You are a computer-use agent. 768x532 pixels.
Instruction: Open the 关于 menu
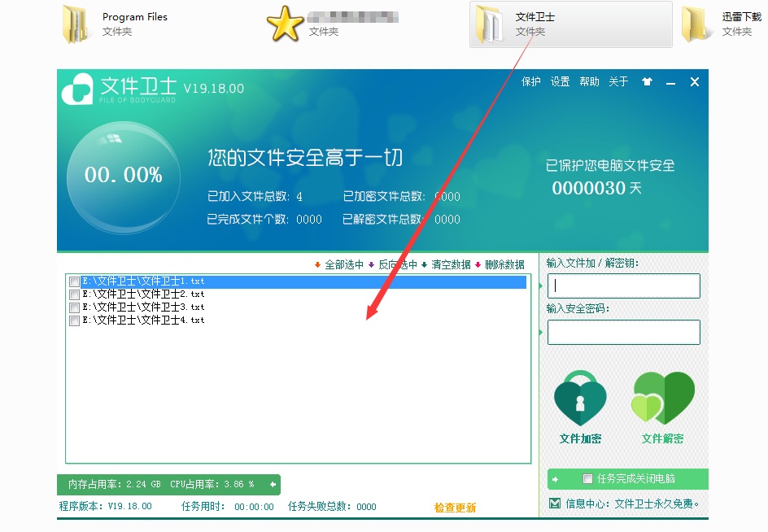click(618, 81)
